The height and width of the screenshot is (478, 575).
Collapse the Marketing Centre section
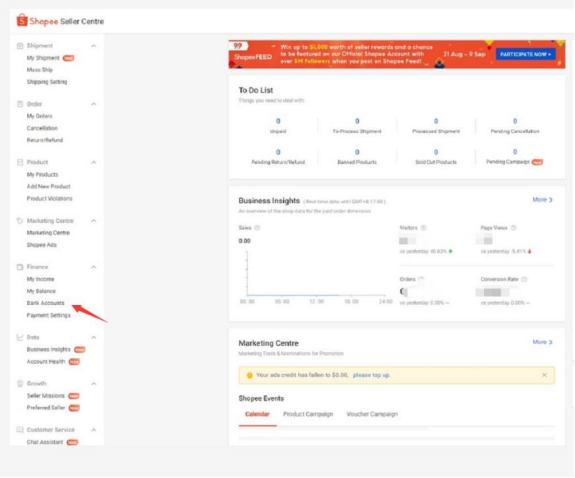tap(94, 221)
